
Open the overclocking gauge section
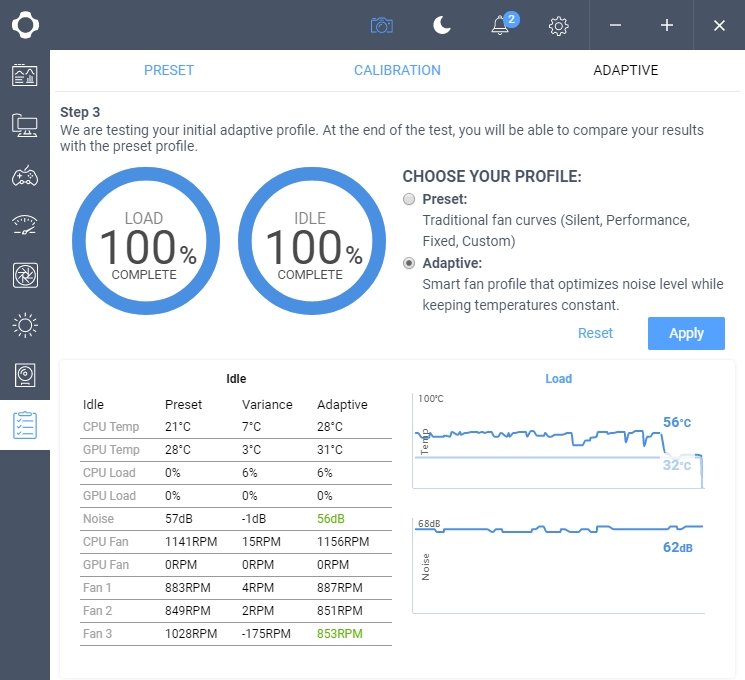pyautogui.click(x=25, y=225)
